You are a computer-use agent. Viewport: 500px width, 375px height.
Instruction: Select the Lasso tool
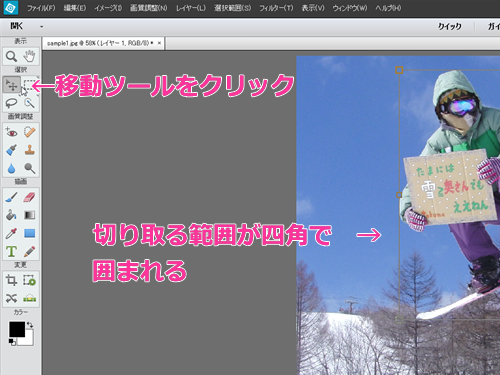pyautogui.click(x=11, y=103)
